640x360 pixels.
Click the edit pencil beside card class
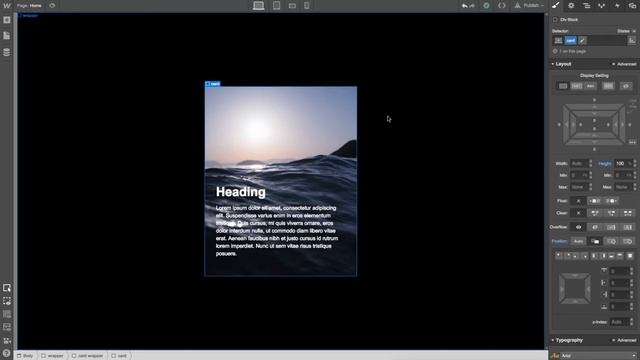coord(582,40)
